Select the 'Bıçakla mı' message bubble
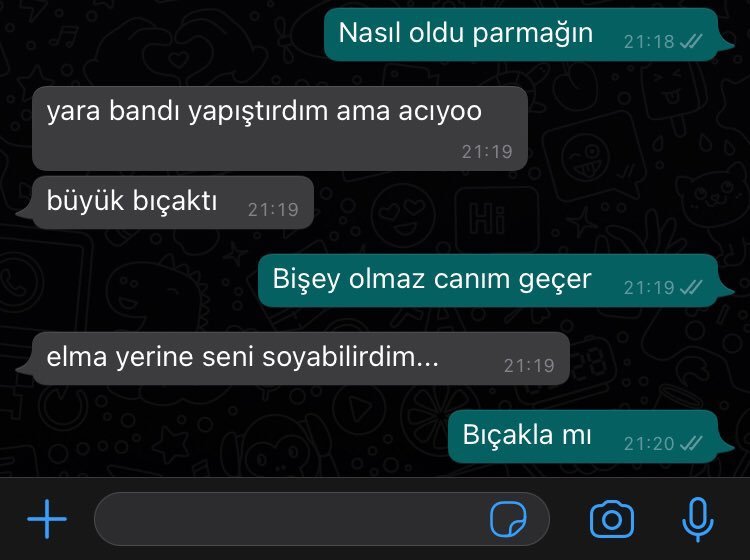Image resolution: width=750 pixels, height=560 pixels. pos(591,436)
